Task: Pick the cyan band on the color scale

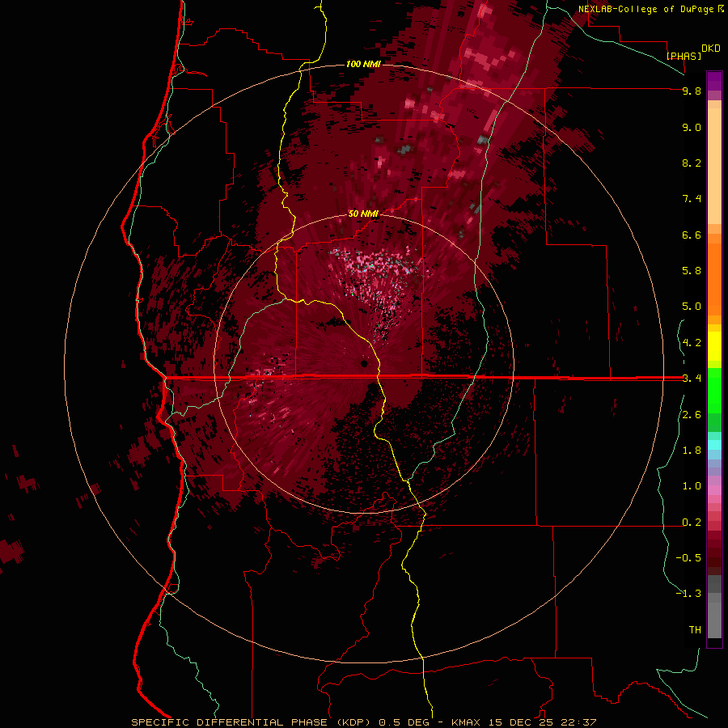Action: [x=714, y=445]
